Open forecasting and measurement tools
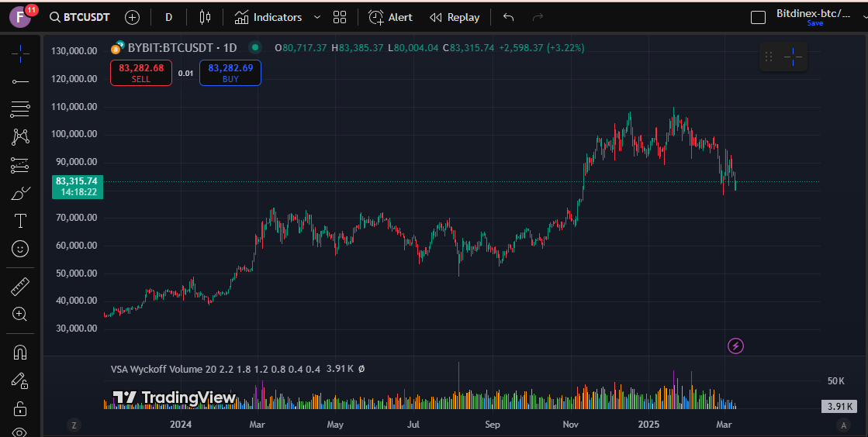Image resolution: width=868 pixels, height=437 pixels. click(20, 165)
